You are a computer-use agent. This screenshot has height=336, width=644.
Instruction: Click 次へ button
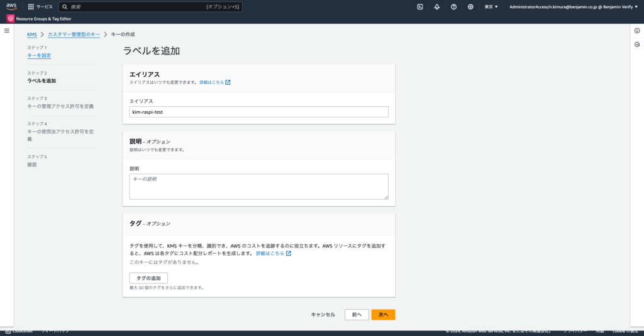coord(383,315)
